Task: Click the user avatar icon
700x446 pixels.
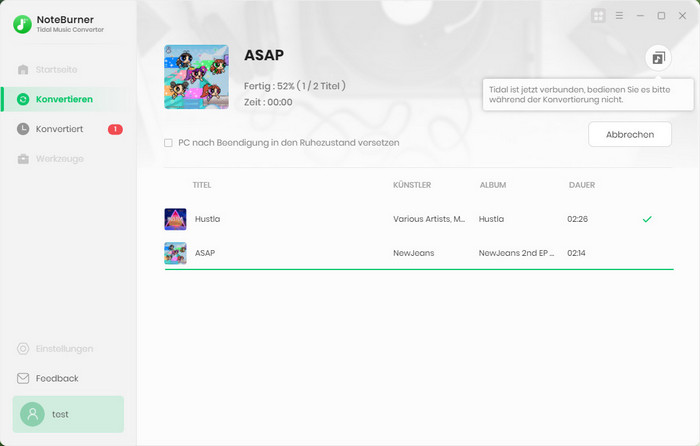Action: [32, 414]
